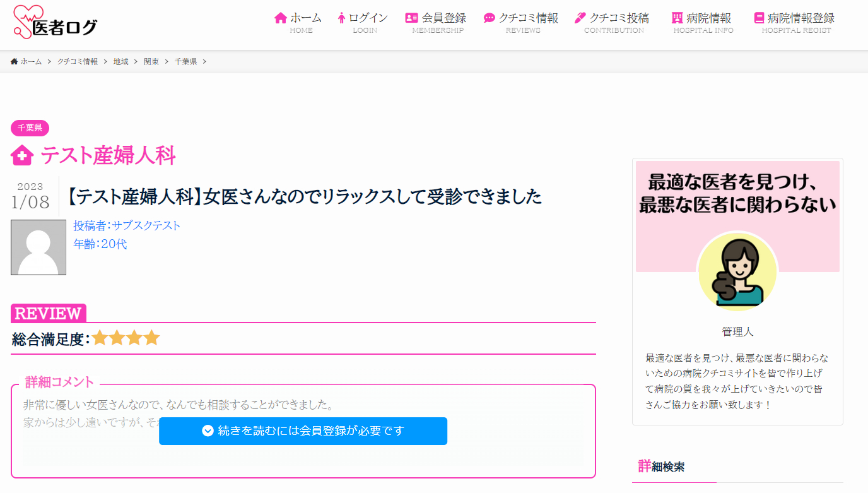Image resolution: width=868 pixels, height=493 pixels.
Task: Click the 医者ログ heart logo
Action: tap(56, 23)
